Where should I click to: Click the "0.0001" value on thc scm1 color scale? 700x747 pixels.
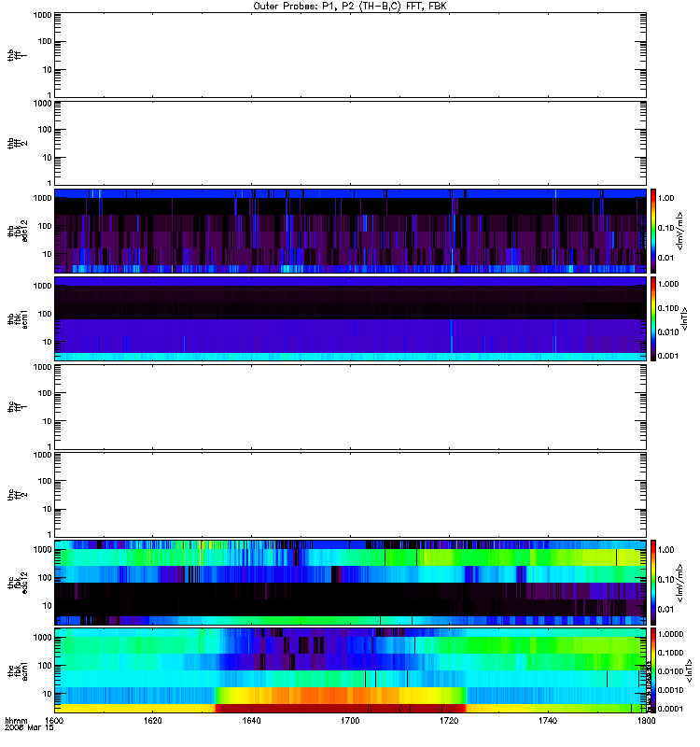[x=670, y=709]
